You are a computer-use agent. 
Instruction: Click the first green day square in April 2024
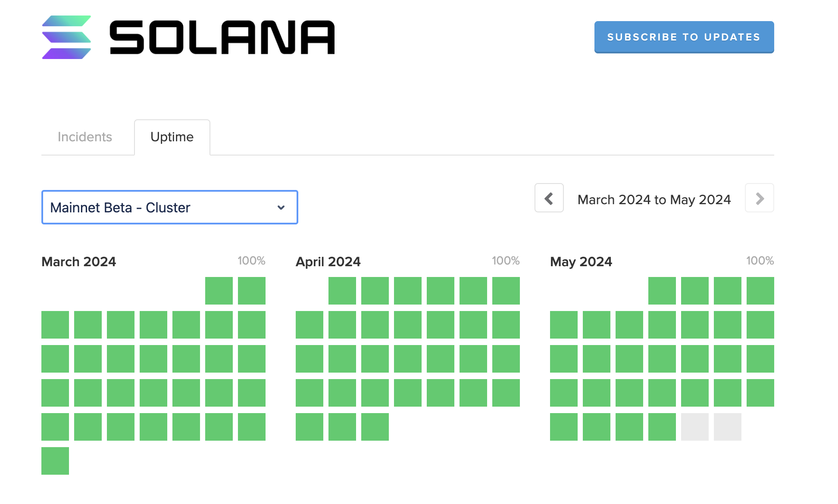click(342, 291)
